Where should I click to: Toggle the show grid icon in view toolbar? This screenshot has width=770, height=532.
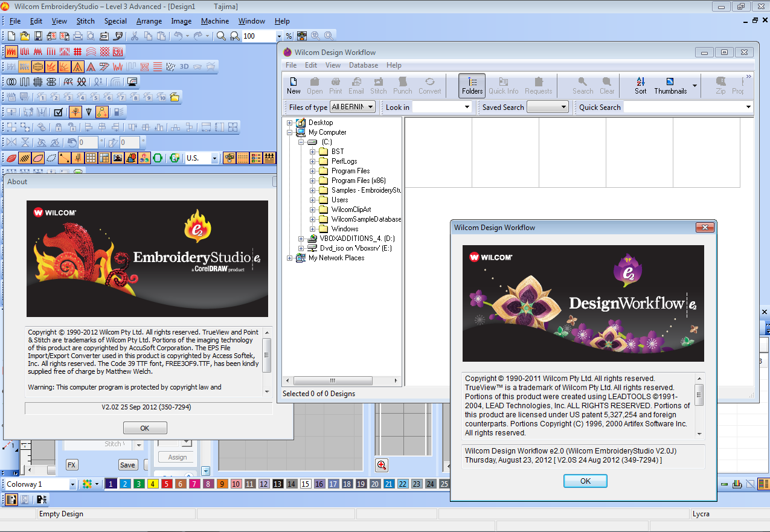[91, 158]
